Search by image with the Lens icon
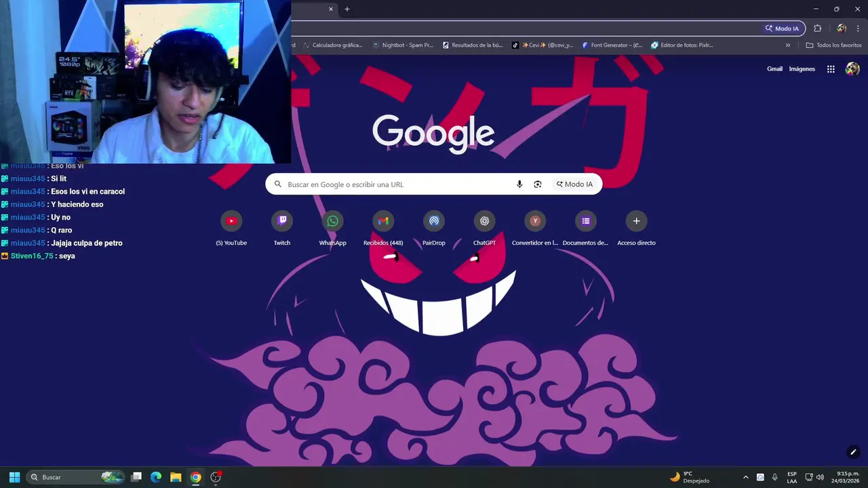Image resolution: width=868 pixels, height=488 pixels. [538, 184]
